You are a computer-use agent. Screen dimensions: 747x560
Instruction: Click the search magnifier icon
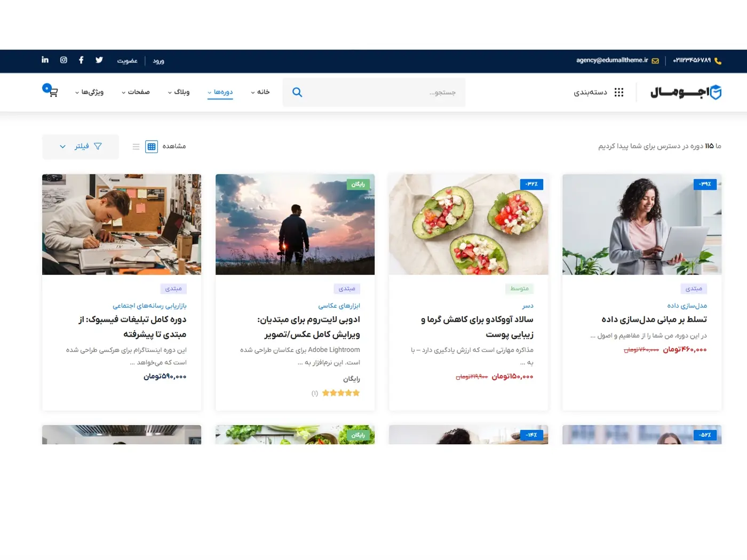click(297, 92)
